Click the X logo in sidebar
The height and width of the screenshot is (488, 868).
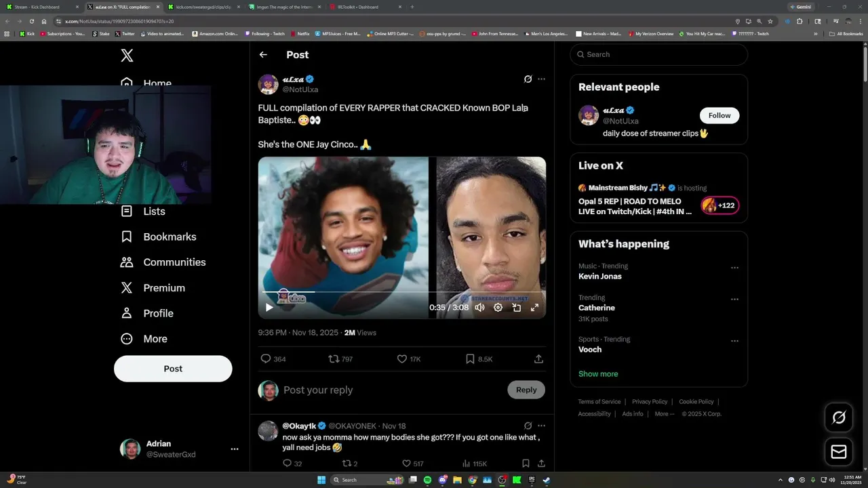(127, 56)
